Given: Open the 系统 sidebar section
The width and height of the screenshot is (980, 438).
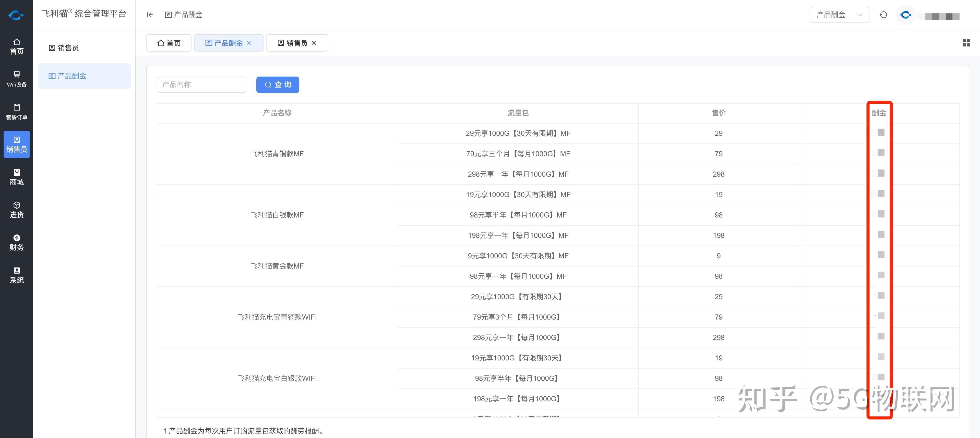Looking at the screenshot, I should pyautogui.click(x=16, y=275).
